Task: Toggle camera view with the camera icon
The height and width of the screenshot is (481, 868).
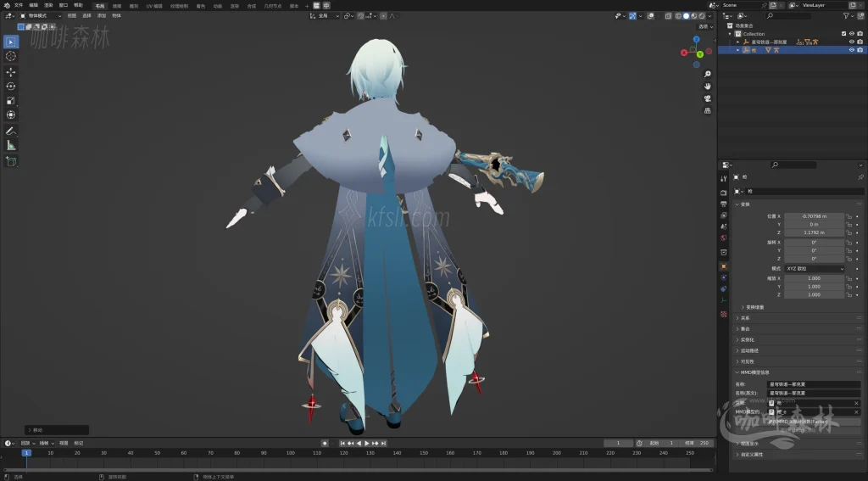Action: pos(707,98)
